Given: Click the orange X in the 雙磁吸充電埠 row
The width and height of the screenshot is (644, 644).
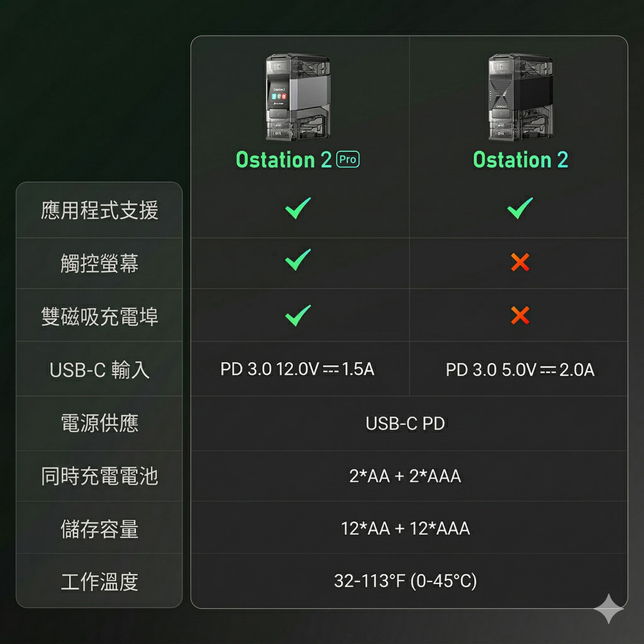Looking at the screenshot, I should coord(520,315).
